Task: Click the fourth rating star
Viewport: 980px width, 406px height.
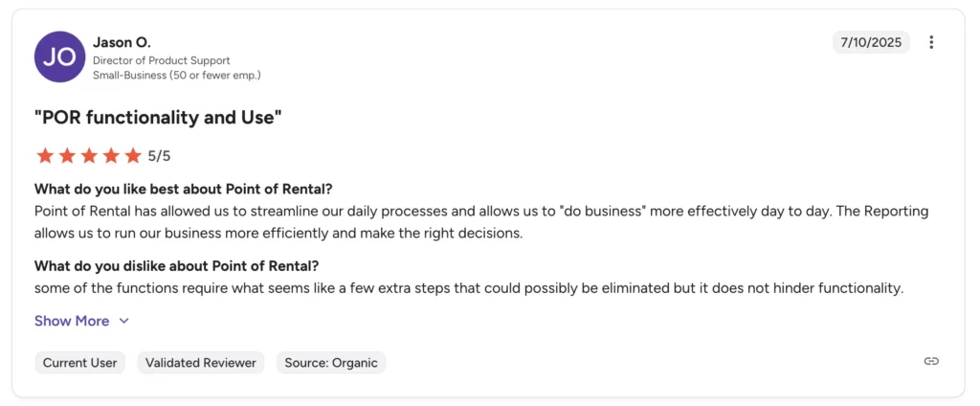Action: (x=110, y=155)
